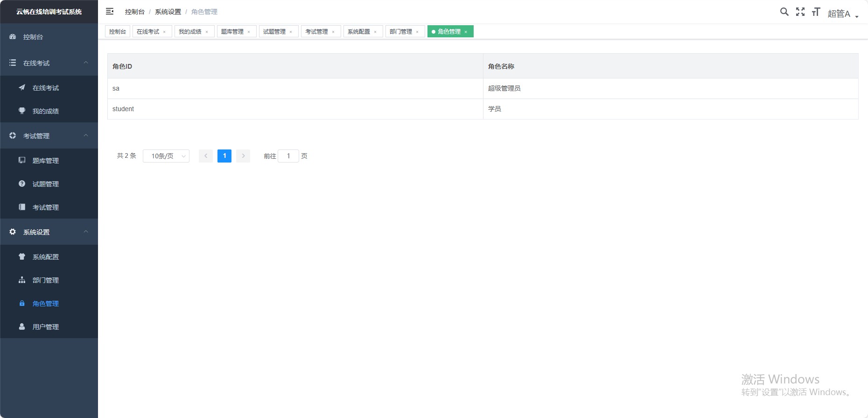The image size is (868, 418).
Task: Toggle fullscreen with the expand icon
Action: point(800,12)
